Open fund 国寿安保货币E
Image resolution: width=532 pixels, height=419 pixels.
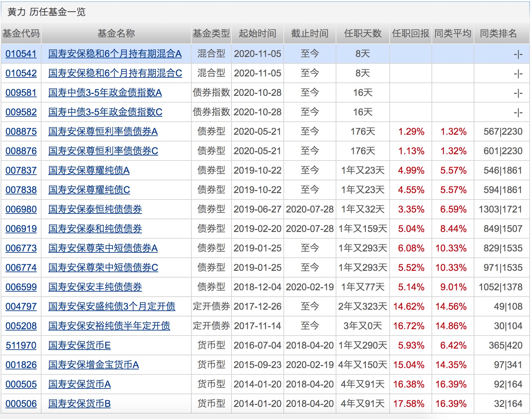(79, 345)
